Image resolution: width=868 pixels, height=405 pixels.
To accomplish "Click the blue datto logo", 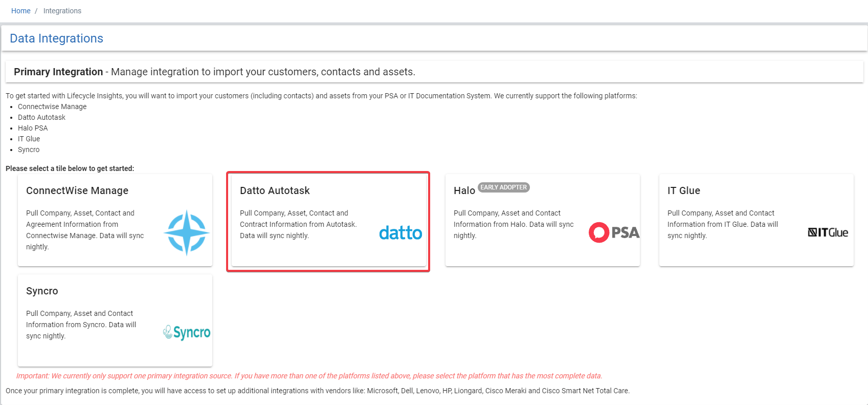I will 400,233.
